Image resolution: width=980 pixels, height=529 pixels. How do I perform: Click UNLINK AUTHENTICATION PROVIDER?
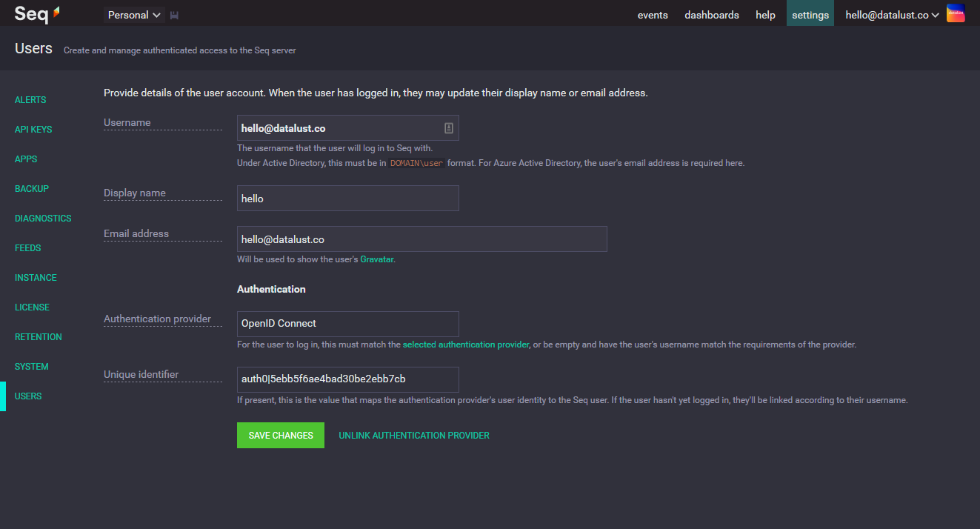click(x=414, y=436)
